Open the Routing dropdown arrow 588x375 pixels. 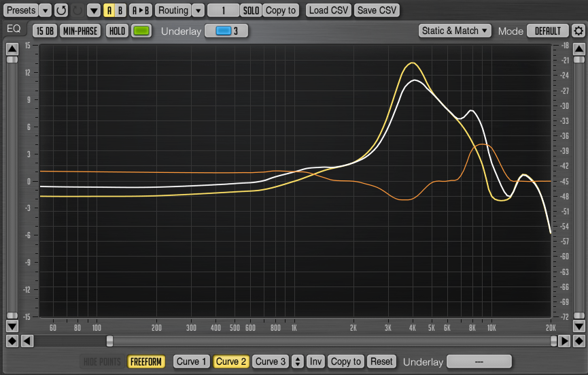(198, 10)
